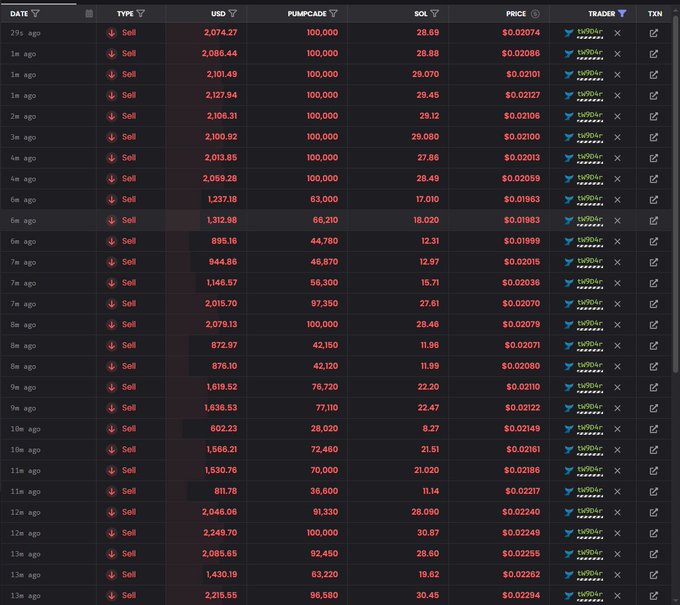The height and width of the screenshot is (605, 680).
Task: Remove trader filter on 2,249.70 row
Action: [618, 533]
